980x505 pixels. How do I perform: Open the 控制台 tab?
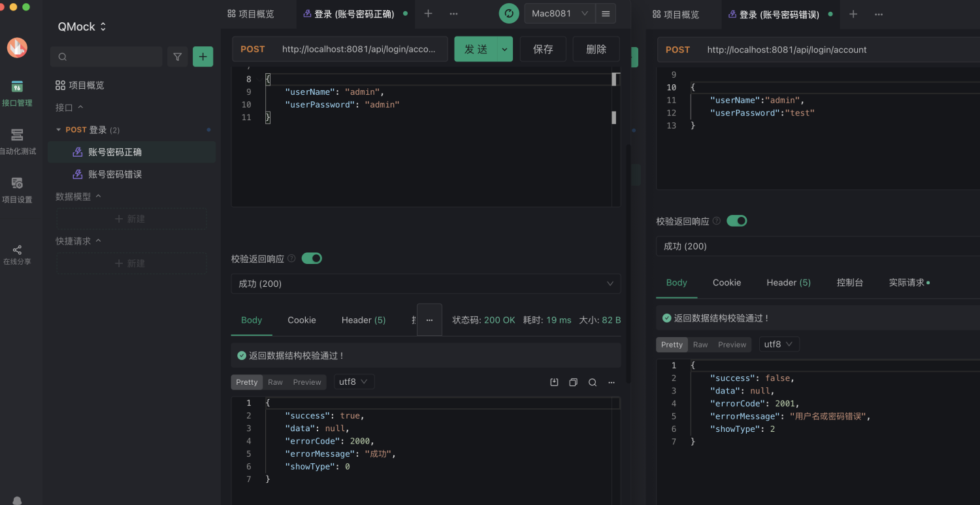pyautogui.click(x=850, y=283)
